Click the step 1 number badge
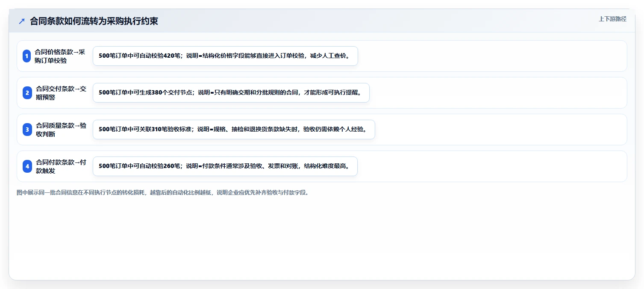The image size is (644, 289). [27, 56]
